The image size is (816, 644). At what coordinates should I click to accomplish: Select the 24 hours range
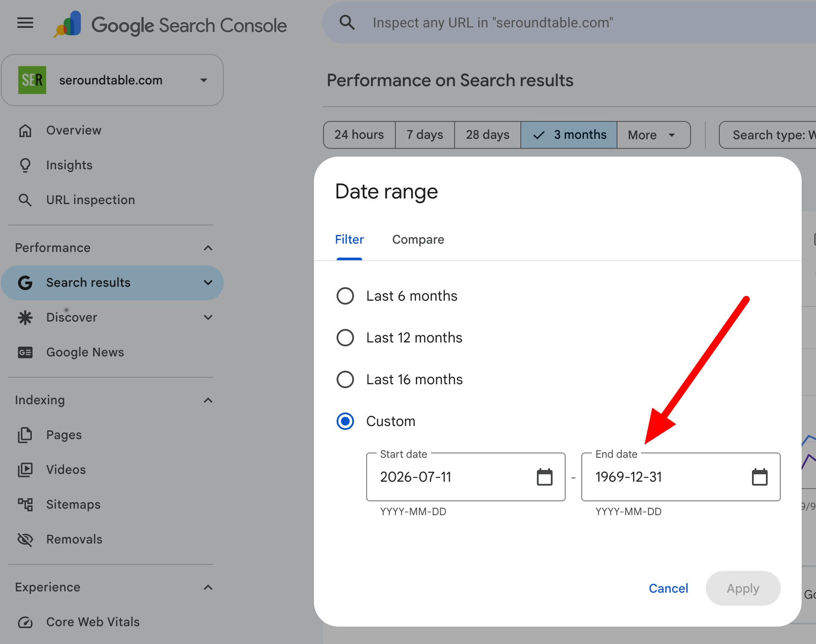359,135
